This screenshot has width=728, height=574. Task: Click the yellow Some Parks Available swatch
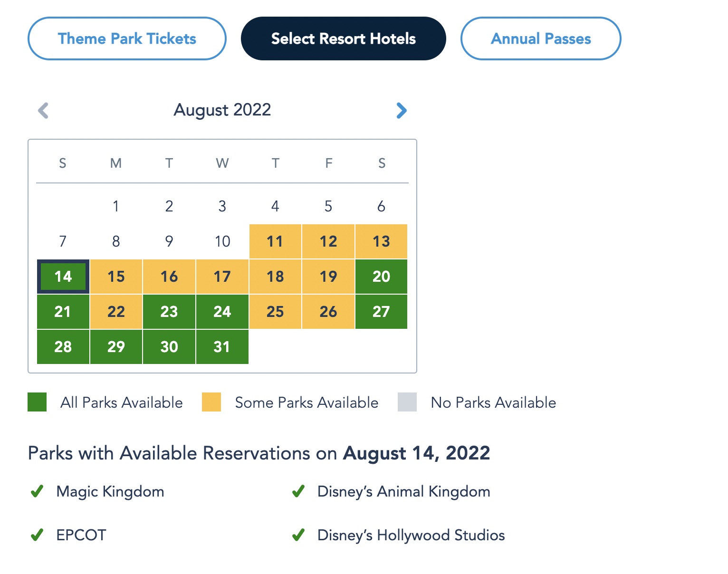[211, 402]
